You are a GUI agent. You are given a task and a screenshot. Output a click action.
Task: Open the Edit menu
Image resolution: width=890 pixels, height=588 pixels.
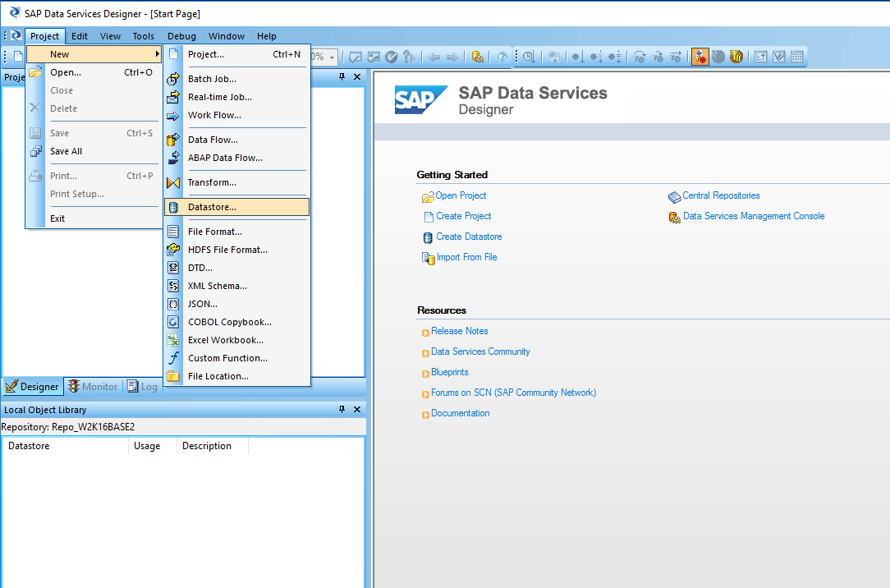point(80,36)
